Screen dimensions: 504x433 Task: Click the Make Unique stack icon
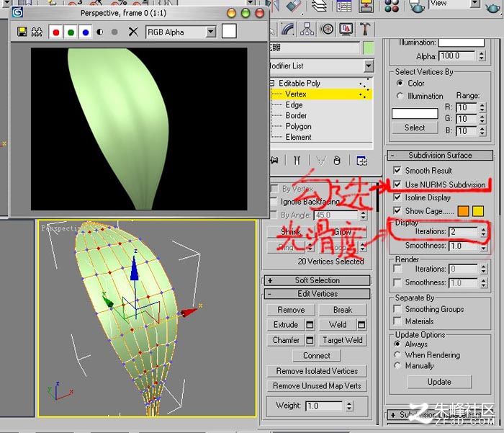[321, 160]
